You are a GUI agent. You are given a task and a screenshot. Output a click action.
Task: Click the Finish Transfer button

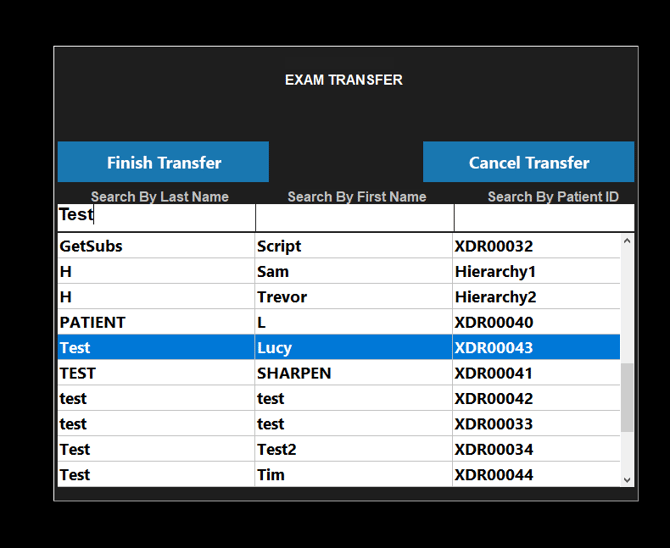[163, 162]
